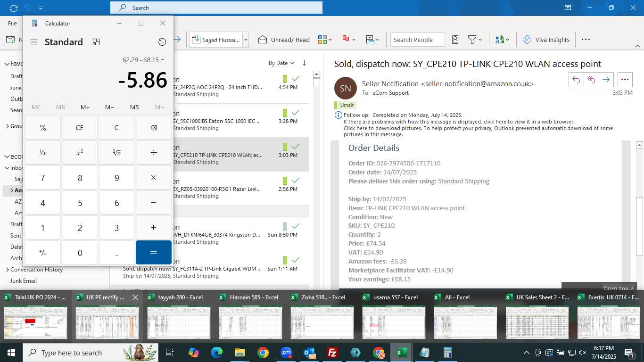The image size is (644, 362).
Task: Toggle the completed checkmark on 4:54 PM email
Action: pos(296,79)
